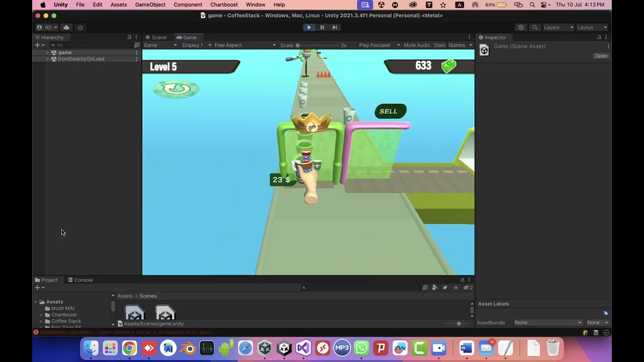Image resolution: width=644 pixels, height=362 pixels.
Task: Open the Inspector tab
Action: 493,37
